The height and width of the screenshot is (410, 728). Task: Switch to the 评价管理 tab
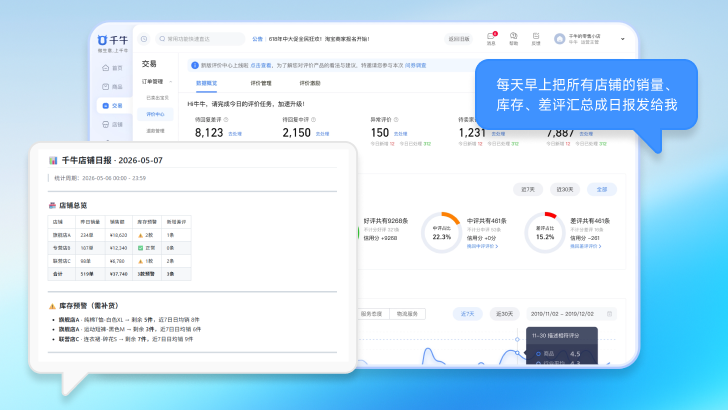(261, 83)
